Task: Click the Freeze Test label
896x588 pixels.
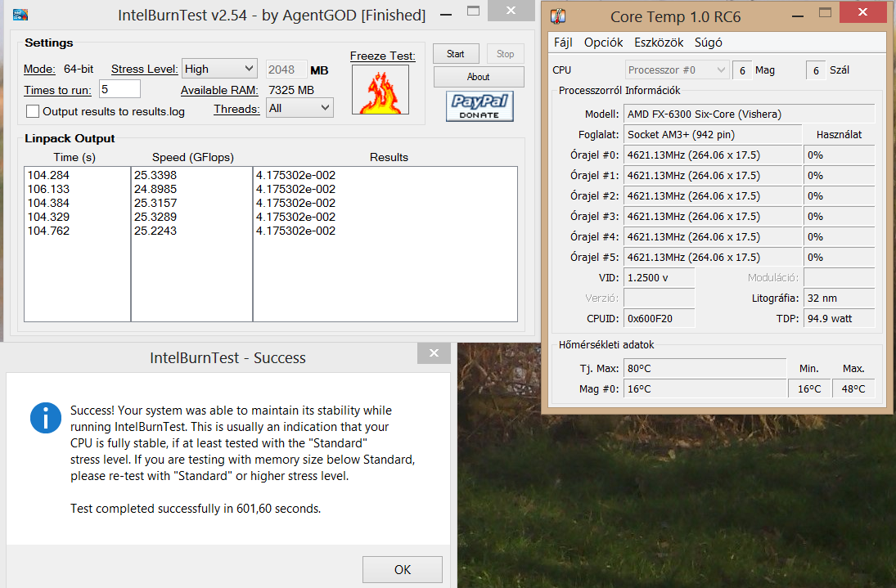Action: (383, 56)
